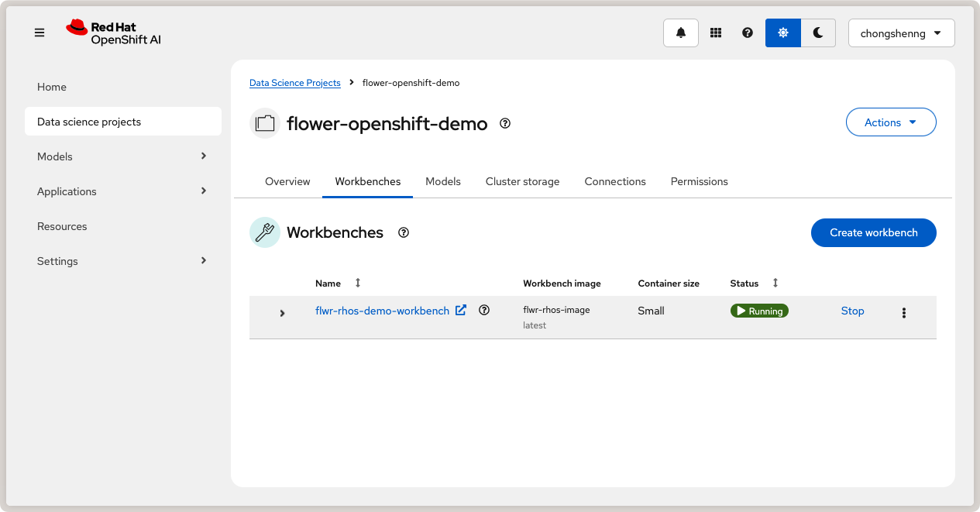Click help icon beside project title
Screen dimensions: 980x512
coord(505,123)
